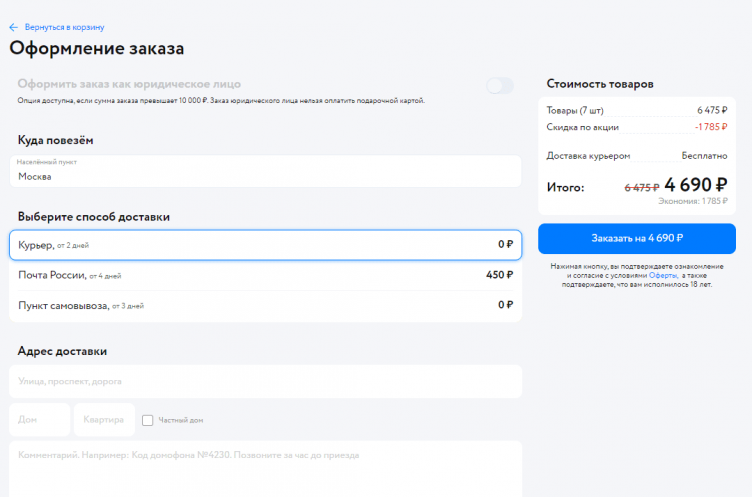Choose "Почта России" delivery method
The width and height of the screenshot is (752, 497).
pos(265,275)
